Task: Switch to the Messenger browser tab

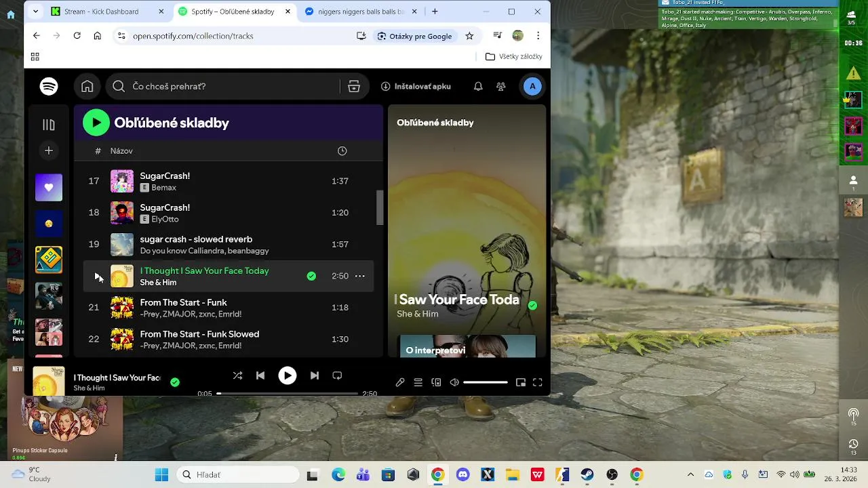Action: coord(361,12)
